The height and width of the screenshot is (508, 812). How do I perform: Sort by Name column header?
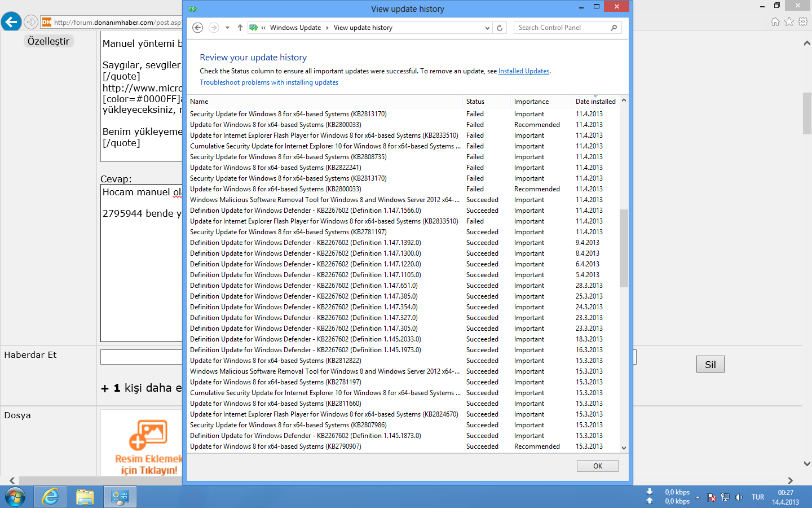[325, 102]
